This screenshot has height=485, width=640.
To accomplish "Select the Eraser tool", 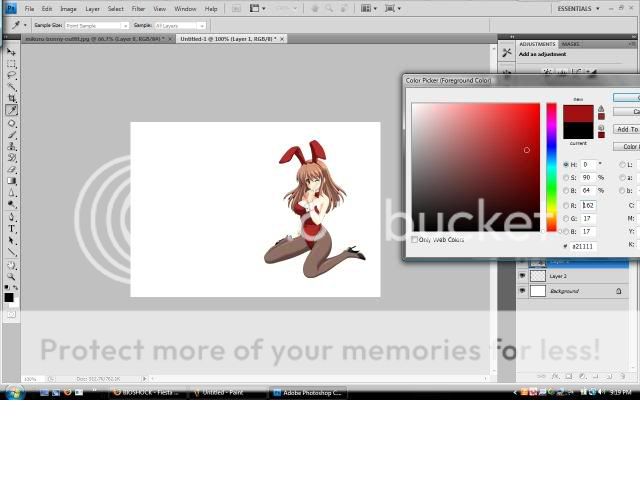I will click(11, 169).
